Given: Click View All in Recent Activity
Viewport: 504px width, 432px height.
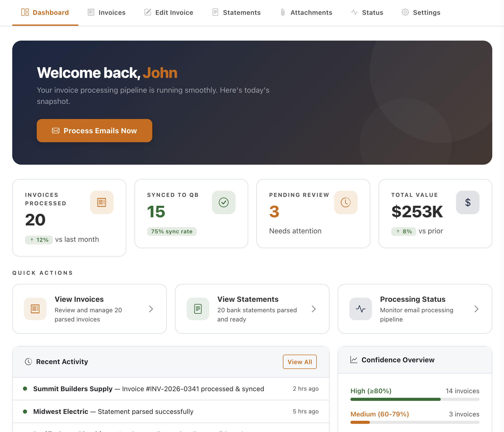Looking at the screenshot, I should [x=300, y=362].
